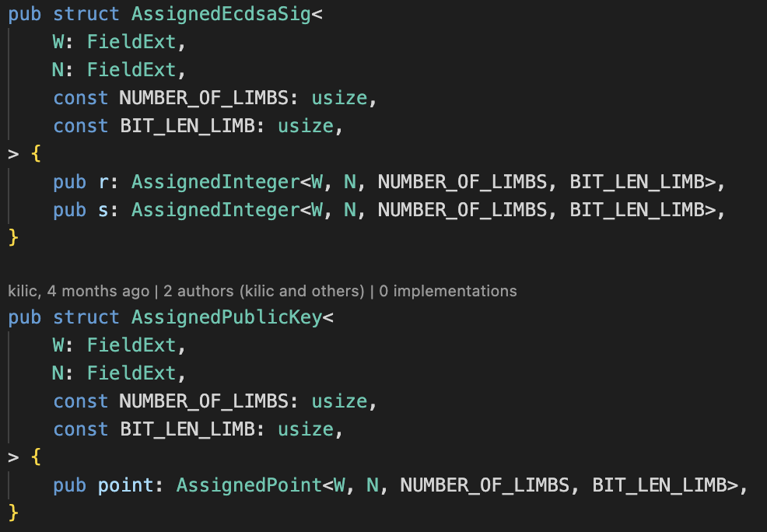Image resolution: width=767 pixels, height=532 pixels.
Task: Click the field name s
Action: click(x=103, y=210)
